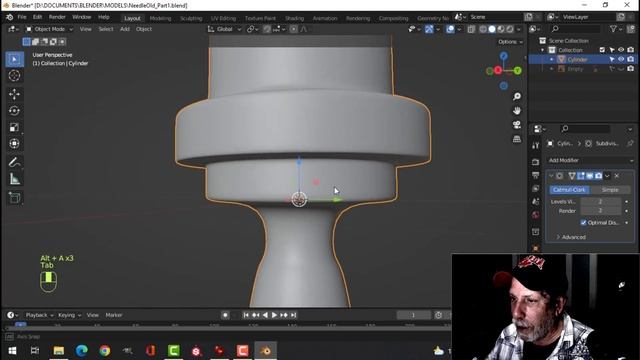Toggle modifier show in render camera

pos(598,176)
